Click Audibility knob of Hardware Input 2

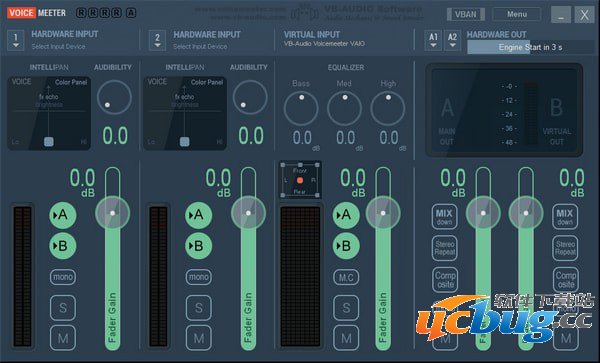(x=250, y=97)
